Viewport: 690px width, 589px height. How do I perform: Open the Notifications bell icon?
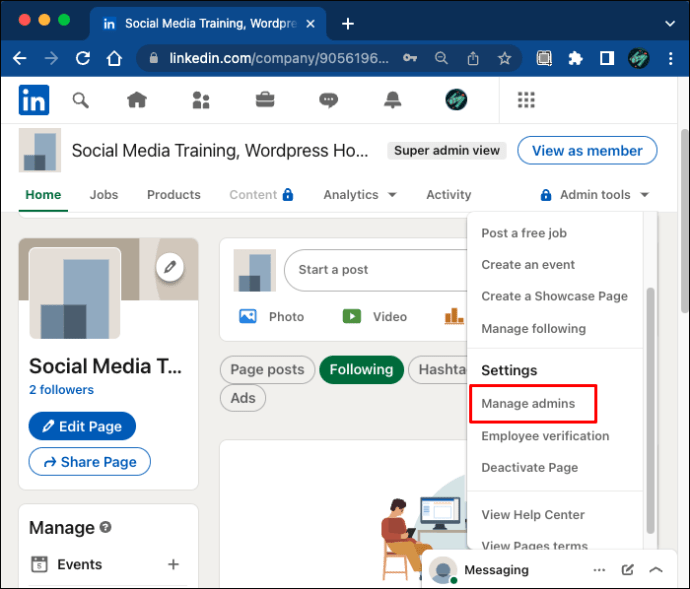(x=392, y=99)
